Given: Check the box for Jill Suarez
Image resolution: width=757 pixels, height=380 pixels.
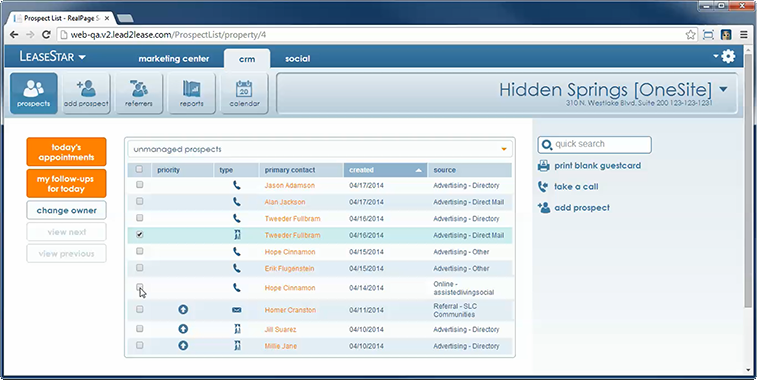Looking at the screenshot, I should [140, 329].
